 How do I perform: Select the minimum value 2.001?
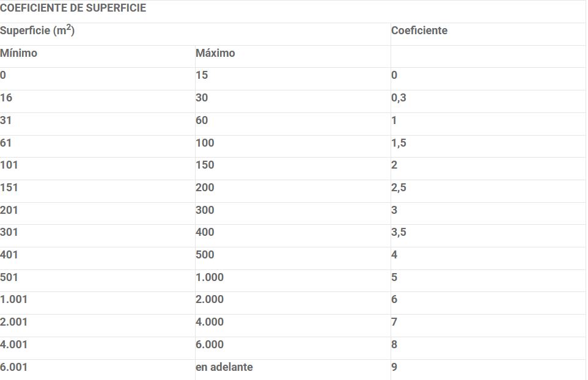pos(14,322)
